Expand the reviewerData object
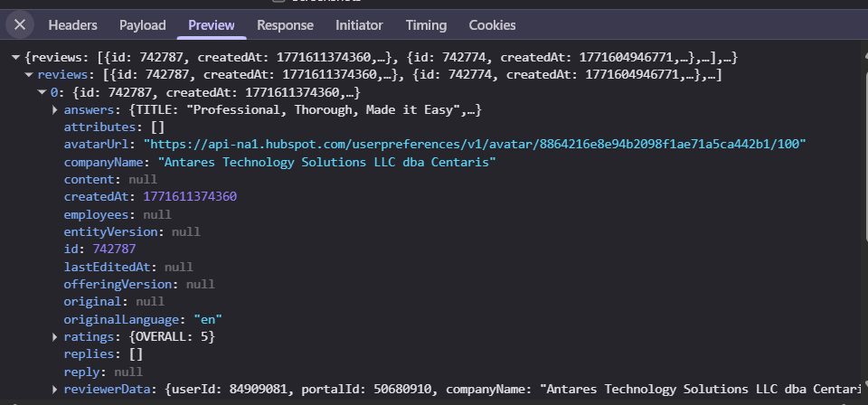 point(55,390)
